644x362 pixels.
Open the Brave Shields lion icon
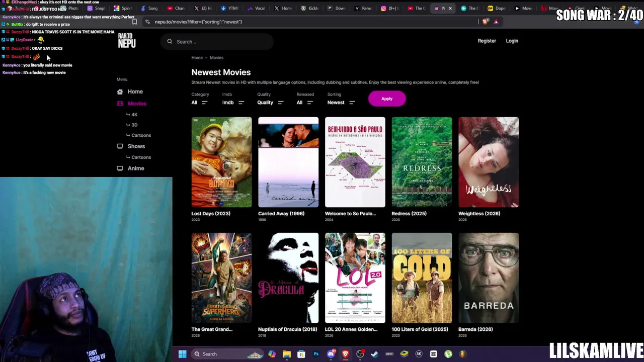(485, 22)
